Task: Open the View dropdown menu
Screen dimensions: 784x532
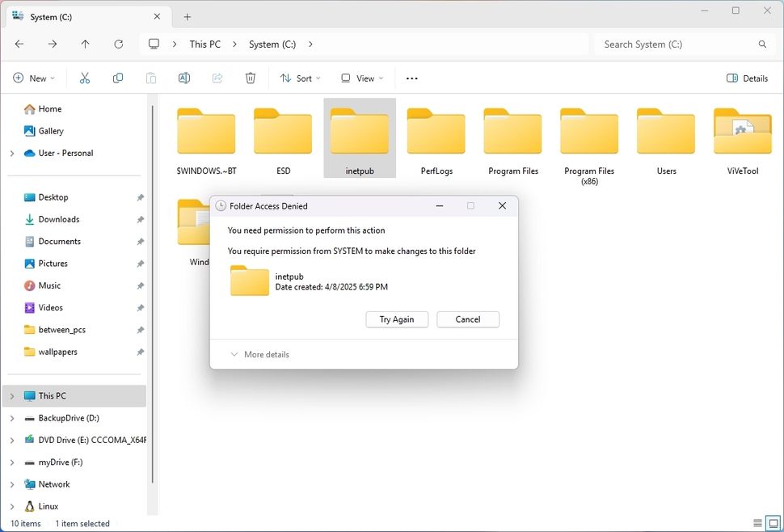Action: point(361,78)
